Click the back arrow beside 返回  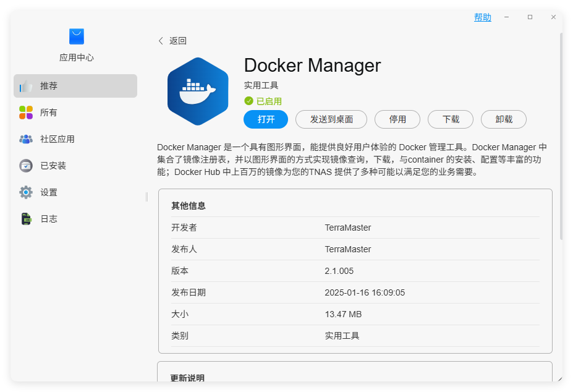[160, 40]
